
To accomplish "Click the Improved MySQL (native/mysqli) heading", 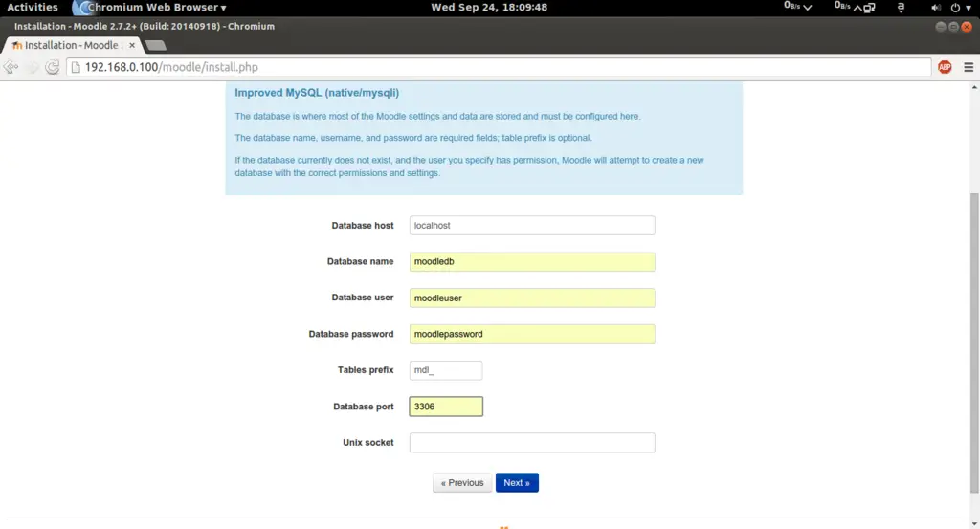I will point(317,93).
